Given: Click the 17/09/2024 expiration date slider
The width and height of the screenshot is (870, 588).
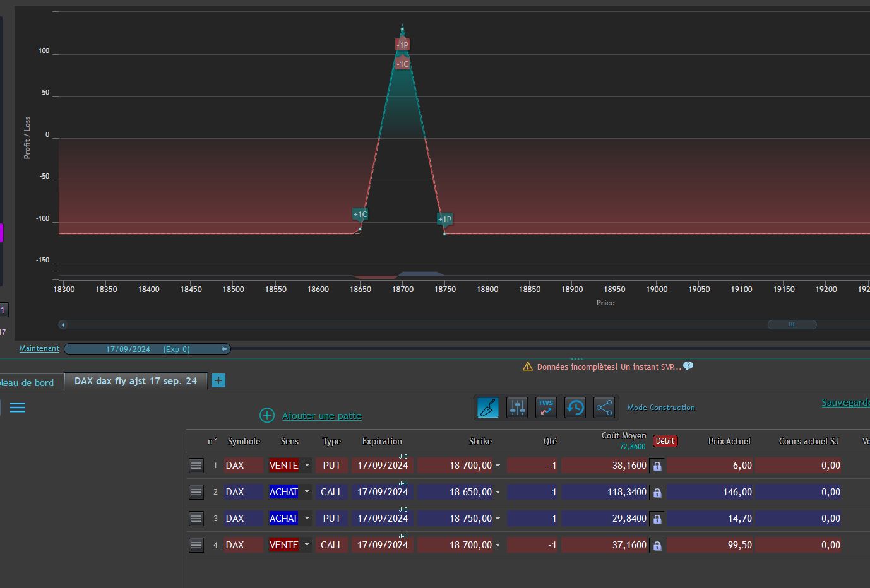Looking at the screenshot, I should point(147,349).
